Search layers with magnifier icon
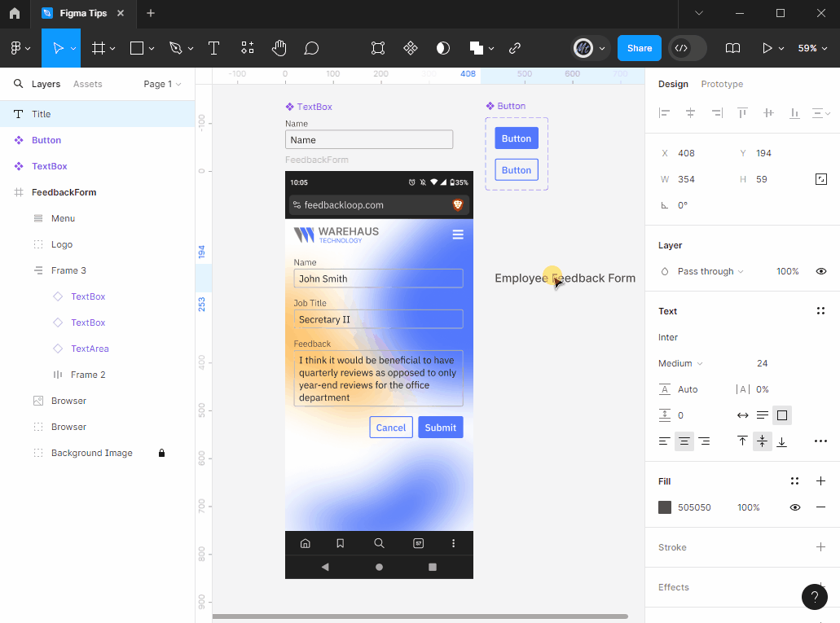The height and width of the screenshot is (623, 840). coord(18,84)
